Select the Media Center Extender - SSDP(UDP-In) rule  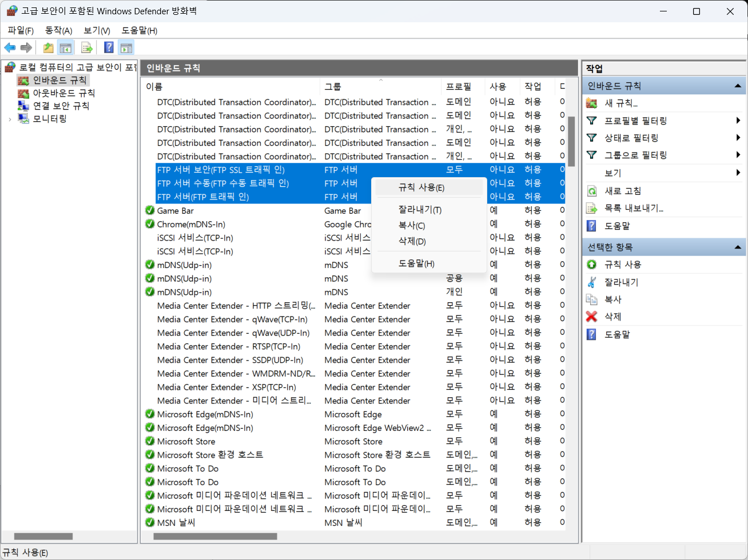coord(230,360)
